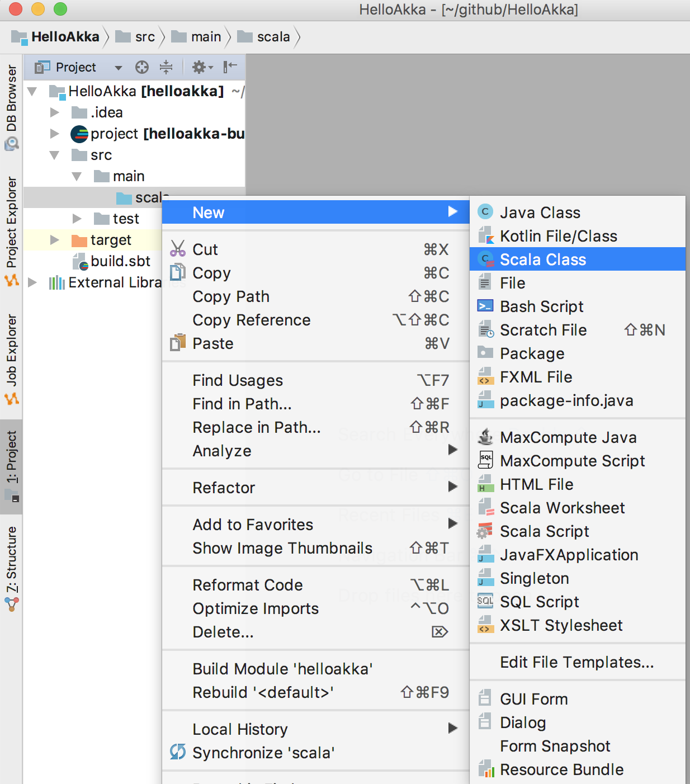Click the Resource Bundle icon
The height and width of the screenshot is (784, 690).
click(485, 769)
